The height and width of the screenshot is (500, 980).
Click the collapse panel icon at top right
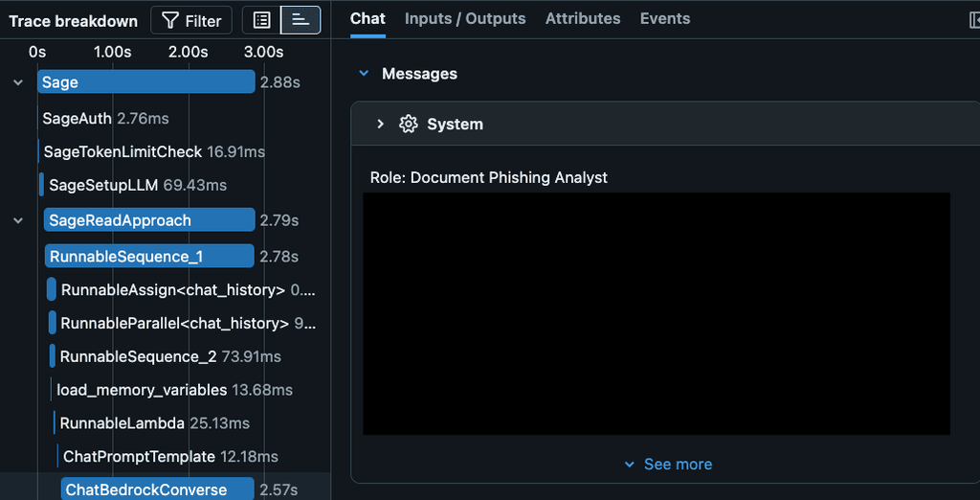point(973,19)
